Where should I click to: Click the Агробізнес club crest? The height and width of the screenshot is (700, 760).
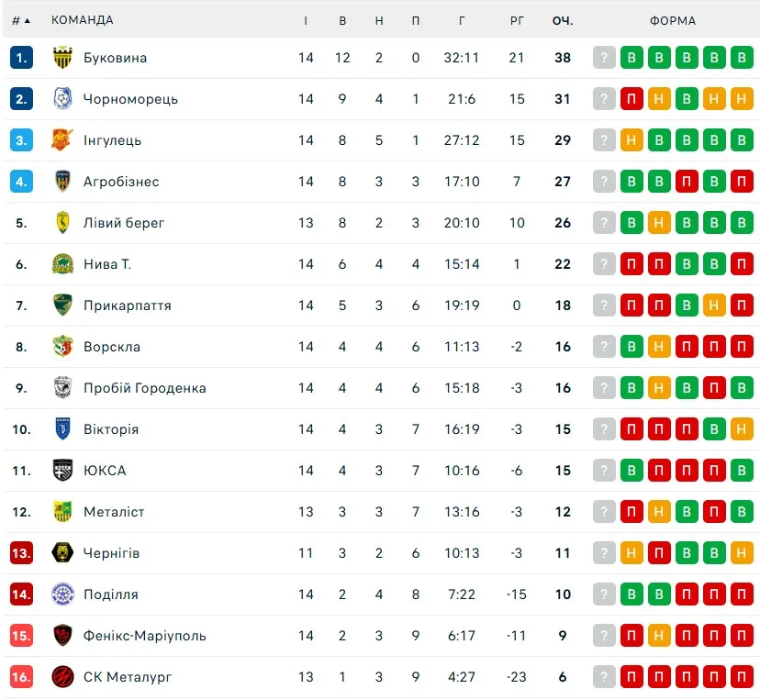click(x=62, y=182)
